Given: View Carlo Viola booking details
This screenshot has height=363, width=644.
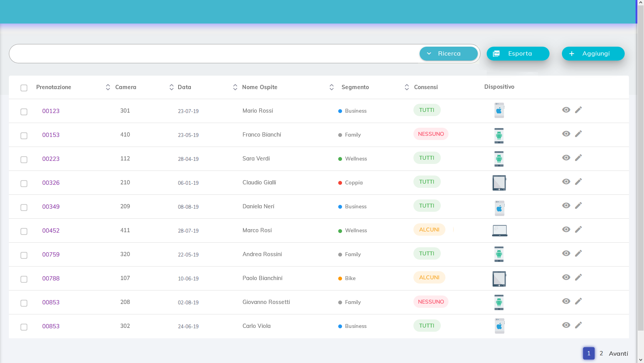Looking at the screenshot, I should point(566,325).
